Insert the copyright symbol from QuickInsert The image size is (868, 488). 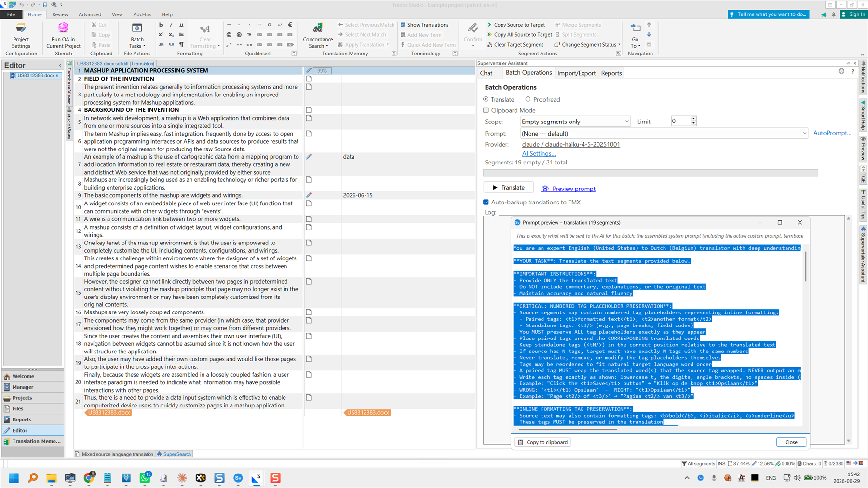click(x=229, y=35)
